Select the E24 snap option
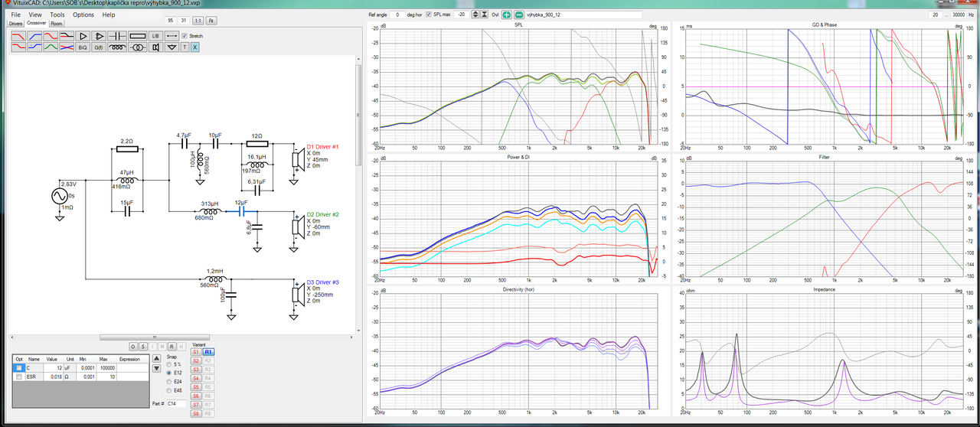Image resolution: width=980 pixels, height=427 pixels. click(168, 381)
